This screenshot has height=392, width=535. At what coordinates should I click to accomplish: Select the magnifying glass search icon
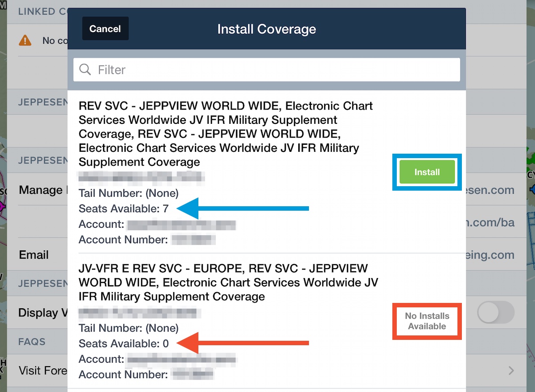[x=85, y=69]
